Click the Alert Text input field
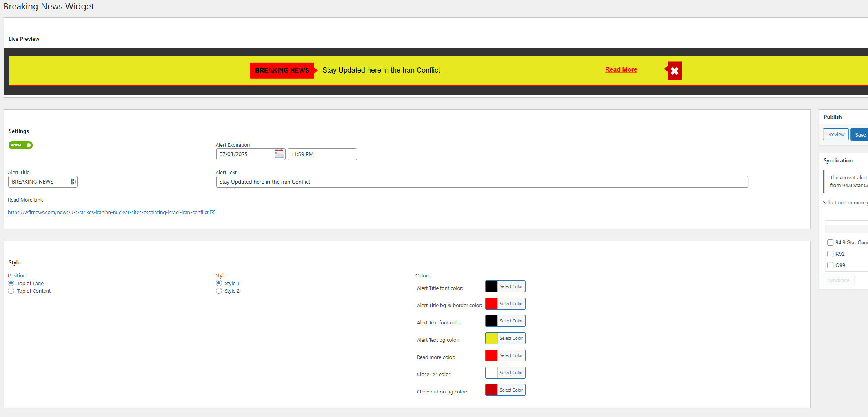 [x=482, y=182]
